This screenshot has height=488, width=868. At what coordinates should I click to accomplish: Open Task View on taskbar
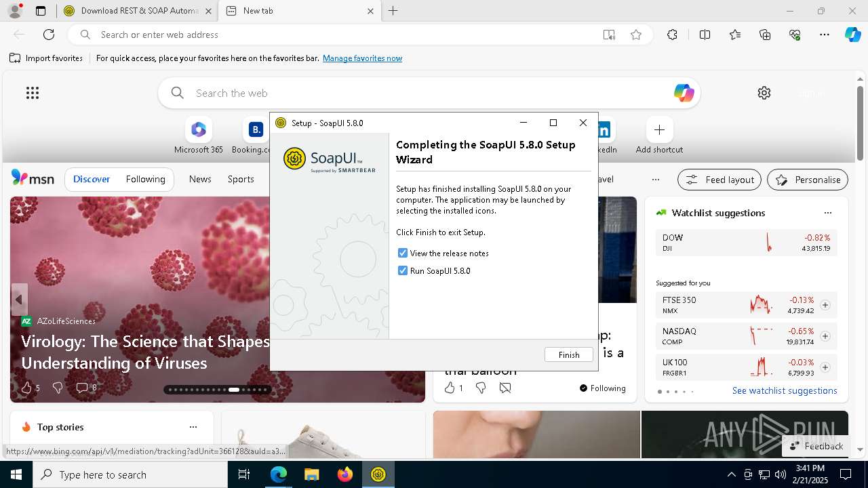click(x=244, y=474)
